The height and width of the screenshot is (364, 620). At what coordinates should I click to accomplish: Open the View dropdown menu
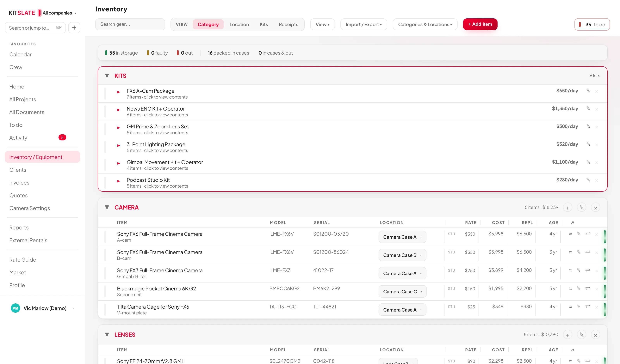tap(322, 24)
